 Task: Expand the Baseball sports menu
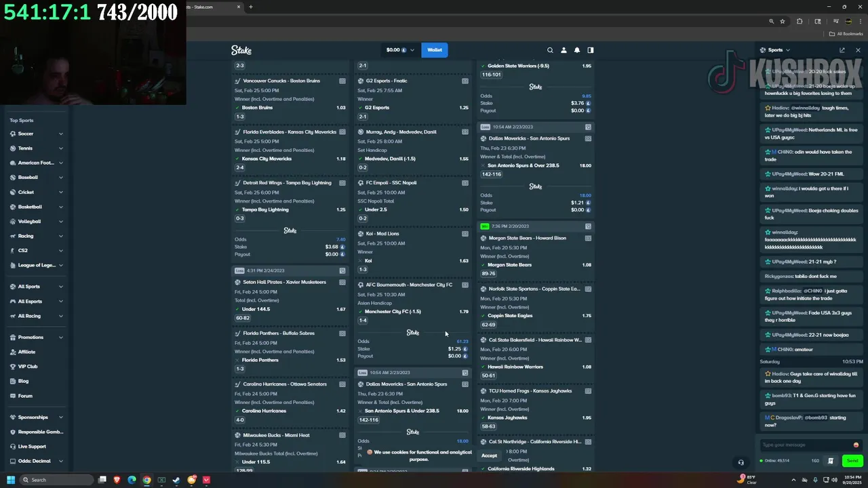pyautogui.click(x=60, y=178)
